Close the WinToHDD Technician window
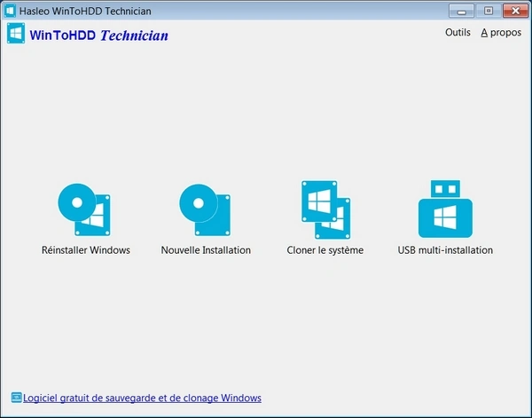The width and height of the screenshot is (532, 418). tap(512, 11)
